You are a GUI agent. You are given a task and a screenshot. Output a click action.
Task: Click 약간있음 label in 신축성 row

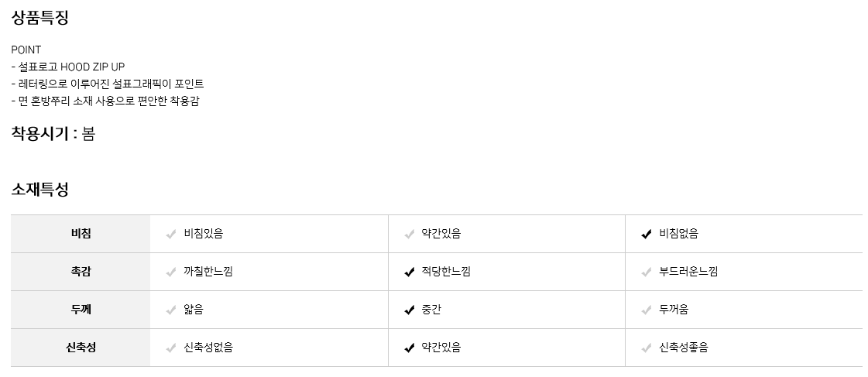tap(441, 348)
